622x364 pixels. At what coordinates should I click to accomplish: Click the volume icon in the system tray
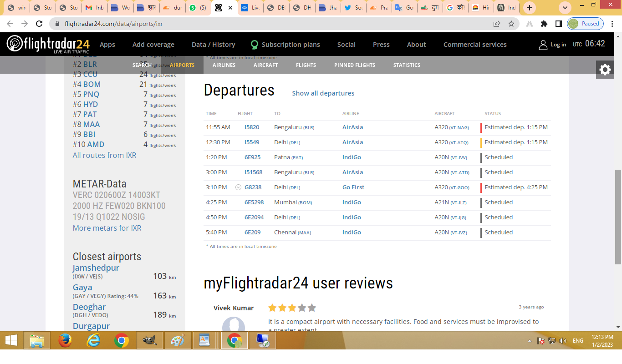(563, 341)
